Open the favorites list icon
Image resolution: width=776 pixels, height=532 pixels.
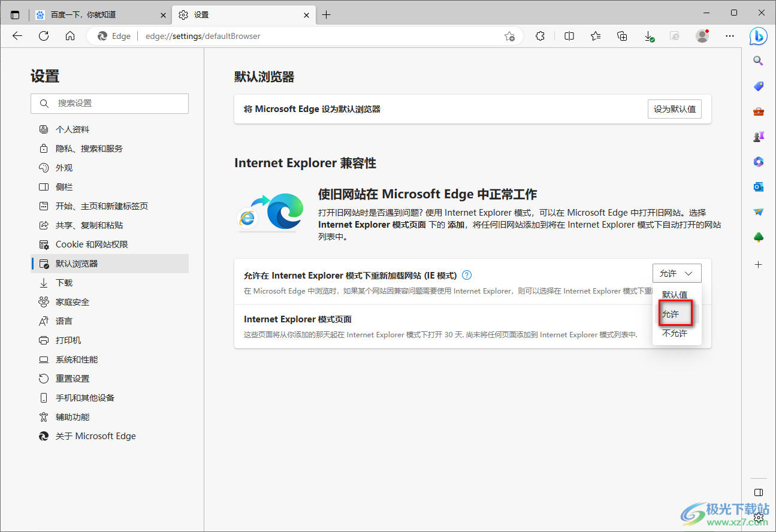pyautogui.click(x=596, y=36)
